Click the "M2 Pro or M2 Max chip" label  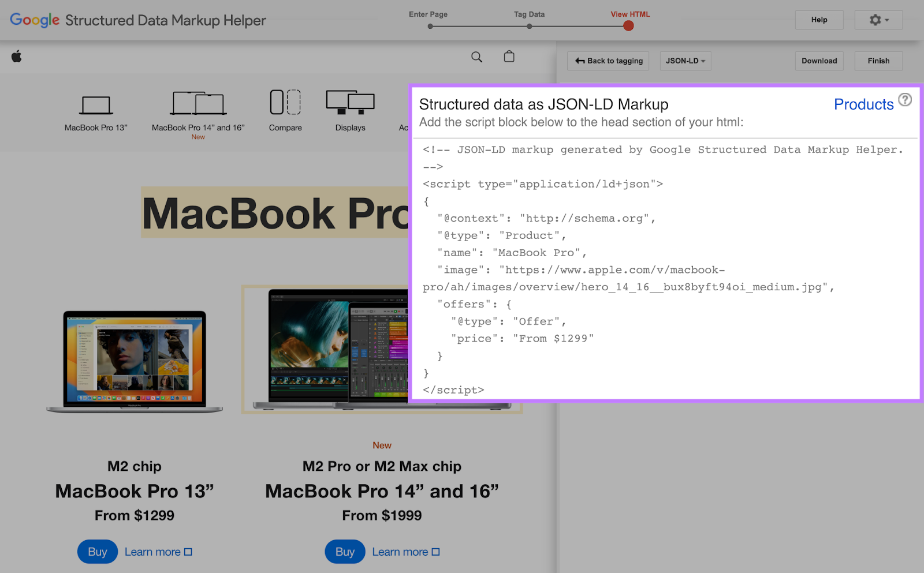(x=382, y=466)
